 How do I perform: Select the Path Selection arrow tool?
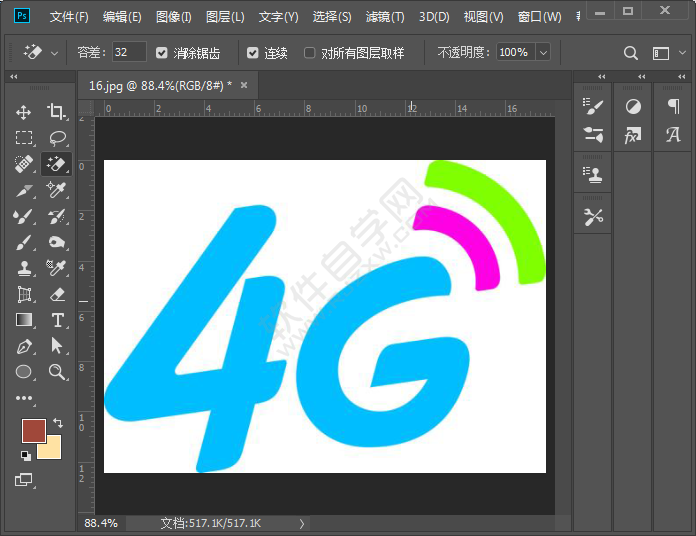tap(56, 346)
